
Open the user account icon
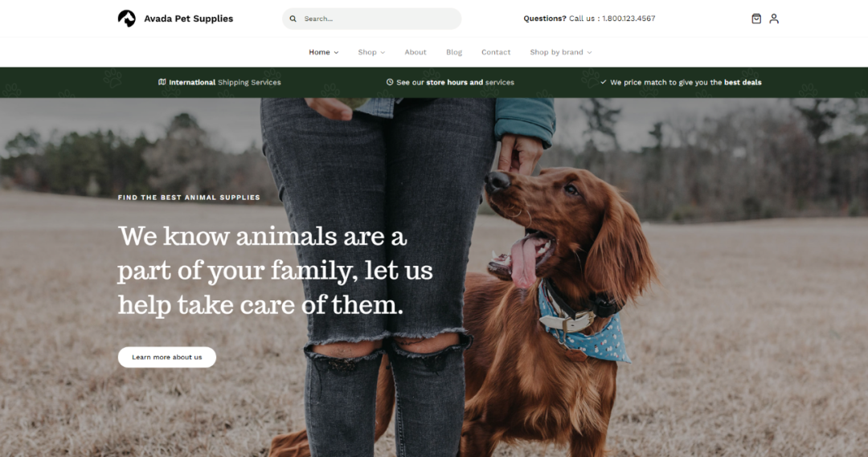774,18
